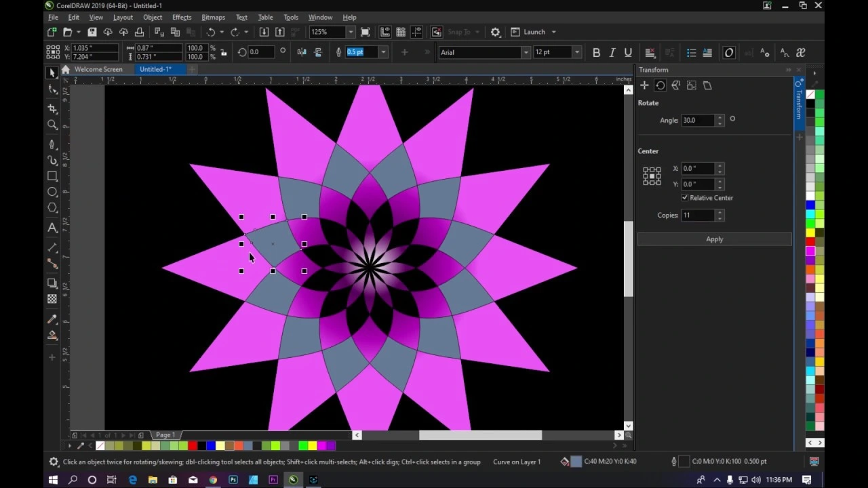The width and height of the screenshot is (868, 488).
Task: Toggle Show Guidelines button
Action: coord(416,32)
